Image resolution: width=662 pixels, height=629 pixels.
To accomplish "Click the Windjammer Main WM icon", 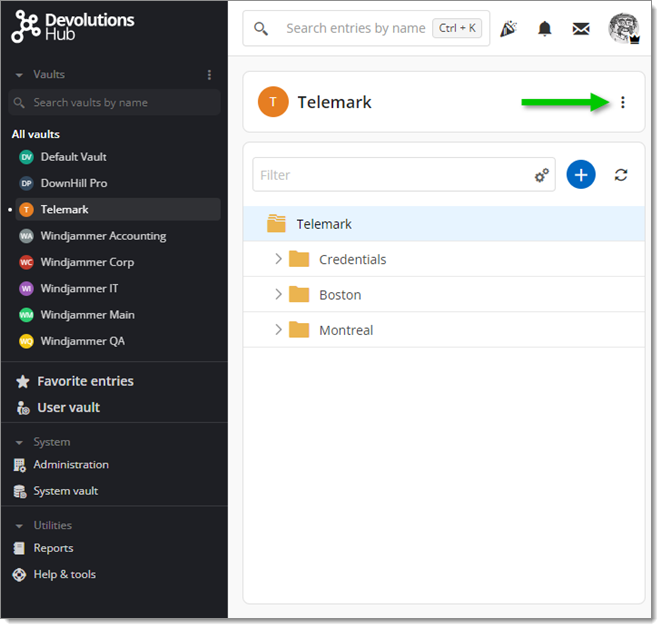I will coord(26,315).
